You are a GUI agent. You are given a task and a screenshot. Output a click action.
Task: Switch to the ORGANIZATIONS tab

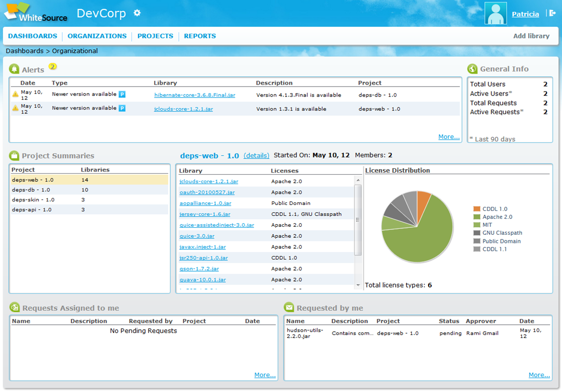point(97,36)
